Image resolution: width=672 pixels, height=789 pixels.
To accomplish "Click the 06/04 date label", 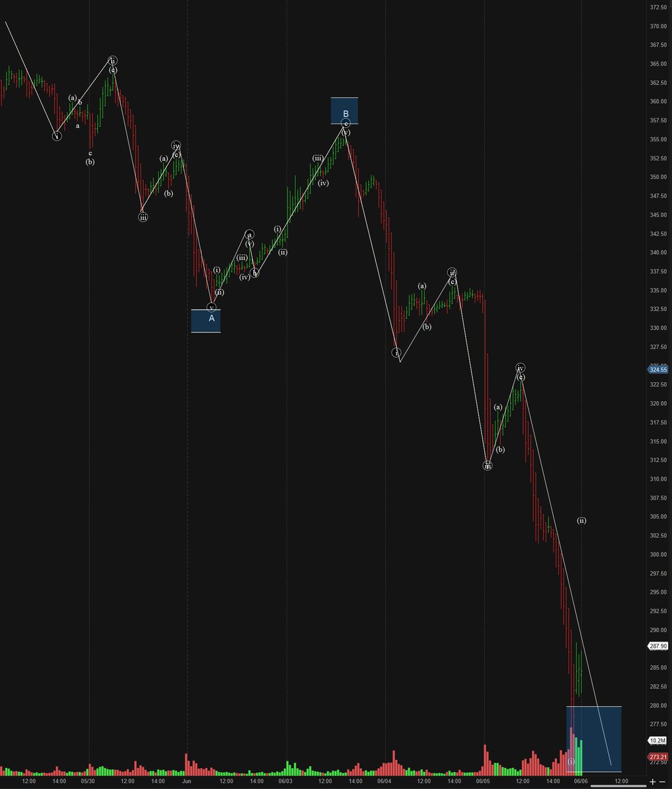I will (384, 782).
